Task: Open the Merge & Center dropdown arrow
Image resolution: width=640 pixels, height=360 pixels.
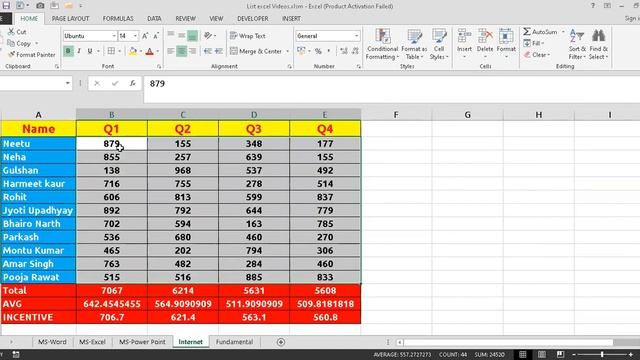Action: pos(287,51)
